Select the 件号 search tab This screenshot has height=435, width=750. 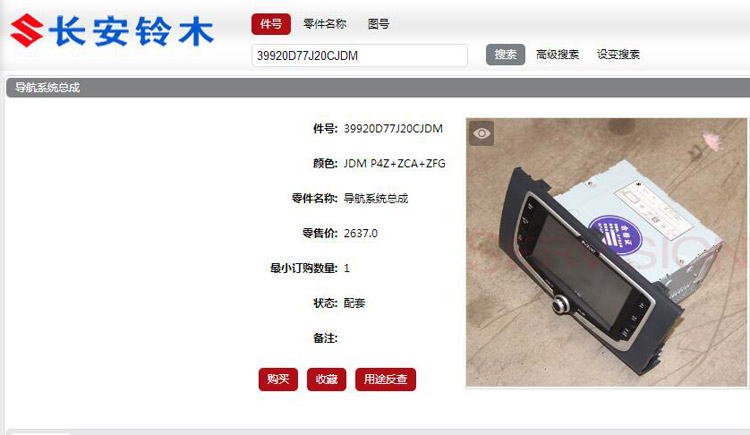[x=271, y=24]
